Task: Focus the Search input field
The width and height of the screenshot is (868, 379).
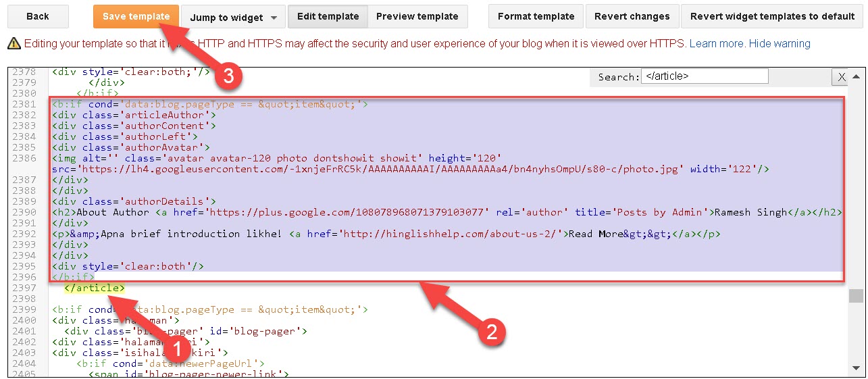Action: coord(704,76)
